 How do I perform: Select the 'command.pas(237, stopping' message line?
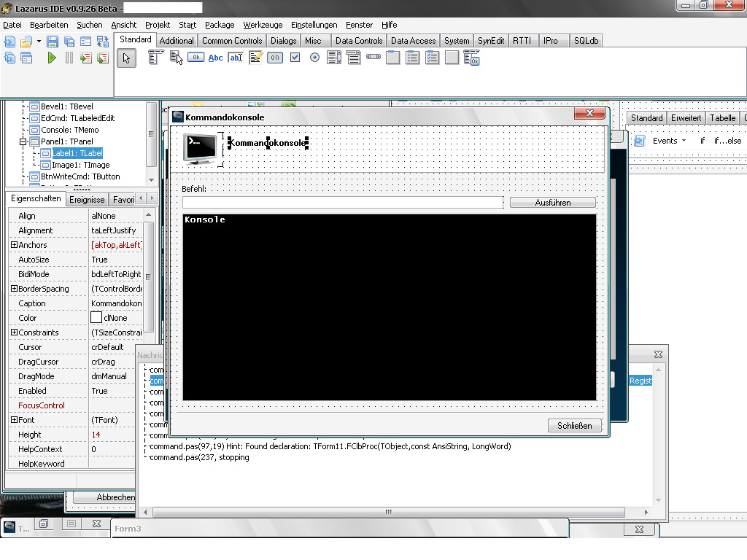pos(199,457)
